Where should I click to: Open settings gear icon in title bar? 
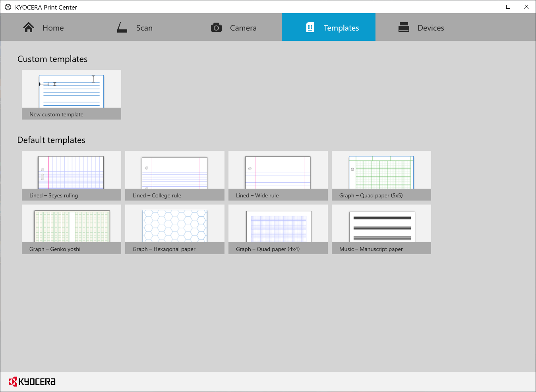tap(8, 7)
